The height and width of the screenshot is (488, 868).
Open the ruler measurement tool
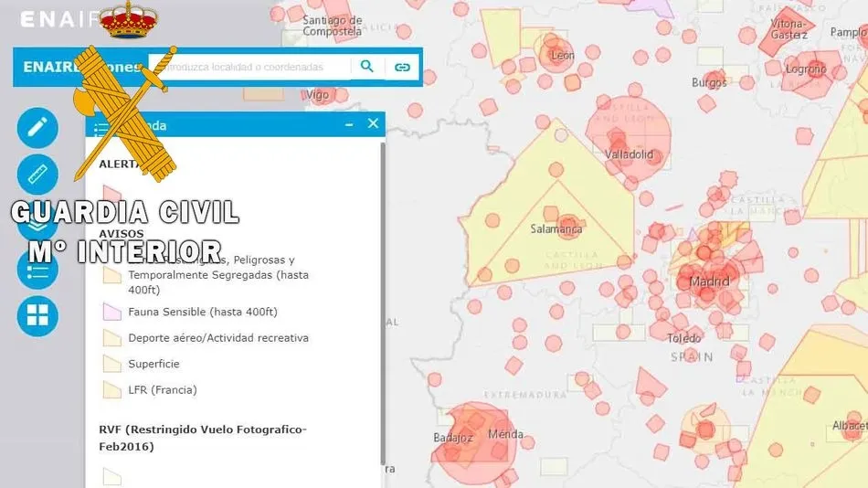pyautogui.click(x=37, y=175)
